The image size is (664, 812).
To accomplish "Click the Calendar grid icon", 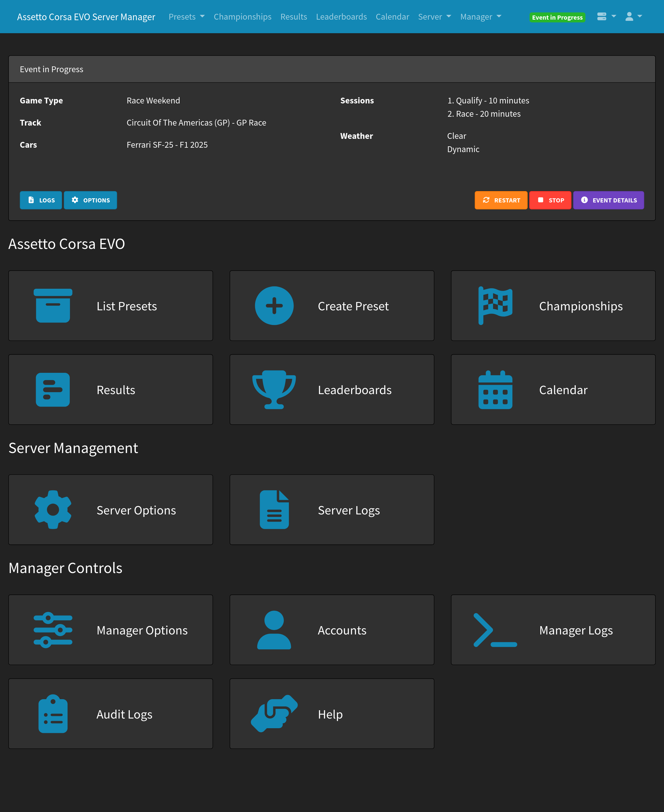I will 495,389.
